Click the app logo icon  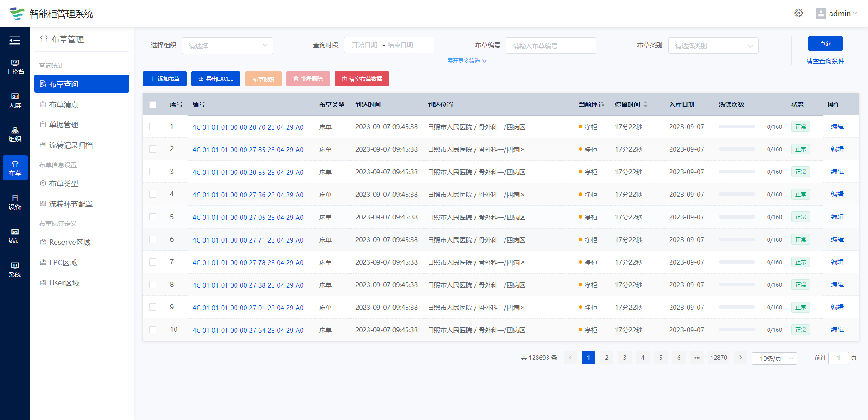(17, 14)
